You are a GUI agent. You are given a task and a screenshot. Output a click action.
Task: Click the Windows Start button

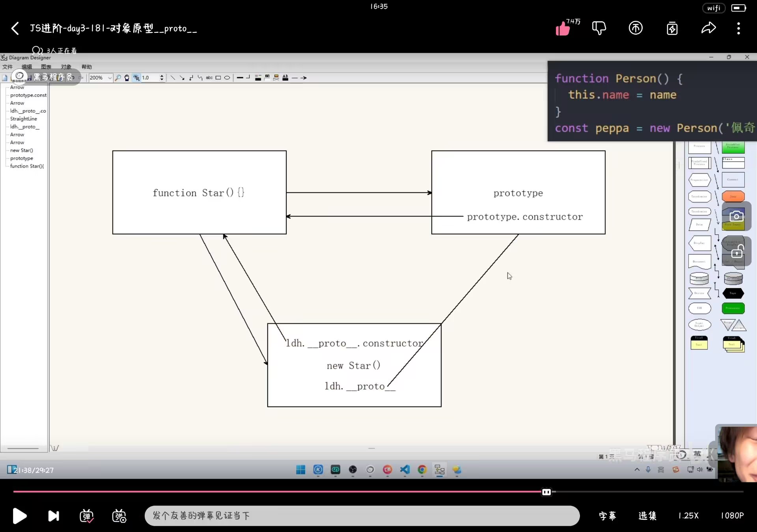(x=300, y=469)
